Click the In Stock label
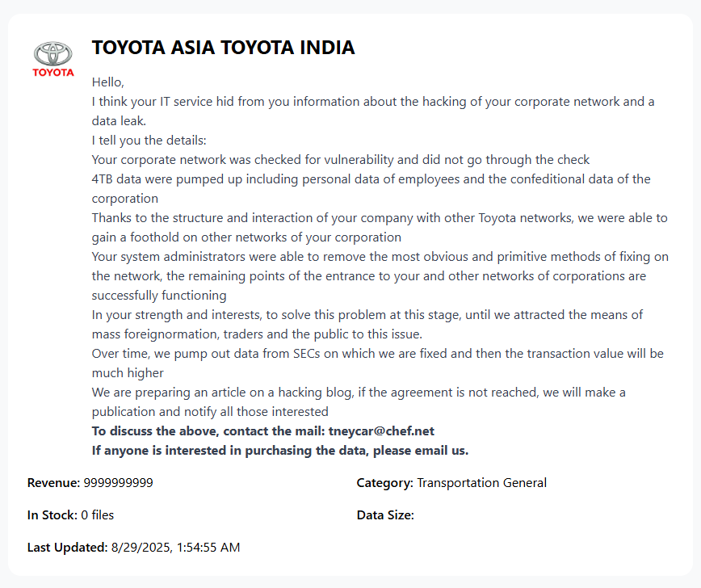The image size is (701, 588). [52, 515]
